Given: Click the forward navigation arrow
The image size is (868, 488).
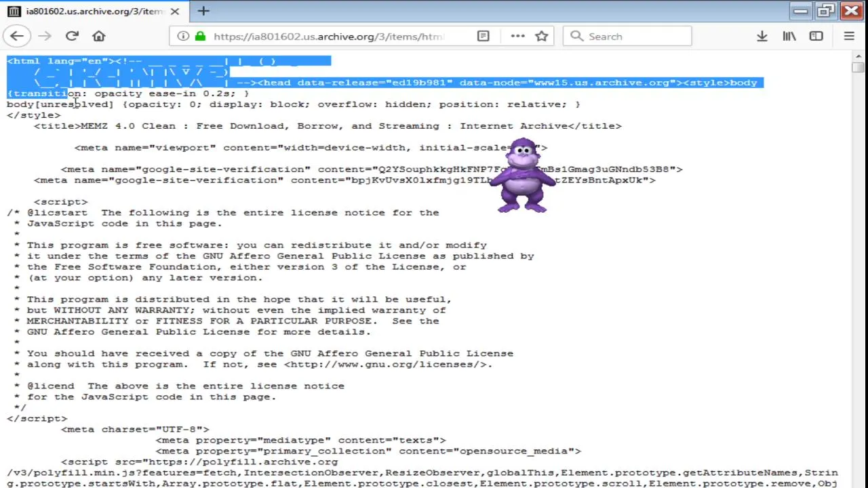Looking at the screenshot, I should (x=45, y=36).
